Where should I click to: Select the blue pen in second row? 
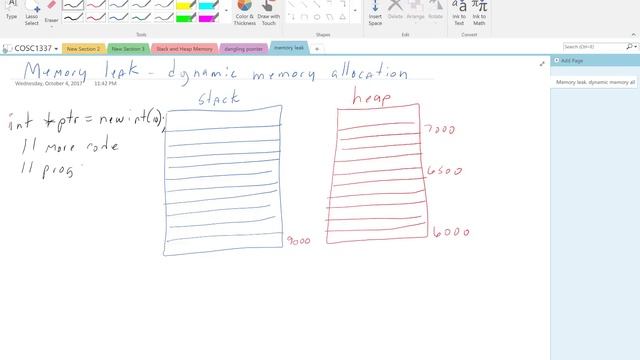tap(119, 18)
